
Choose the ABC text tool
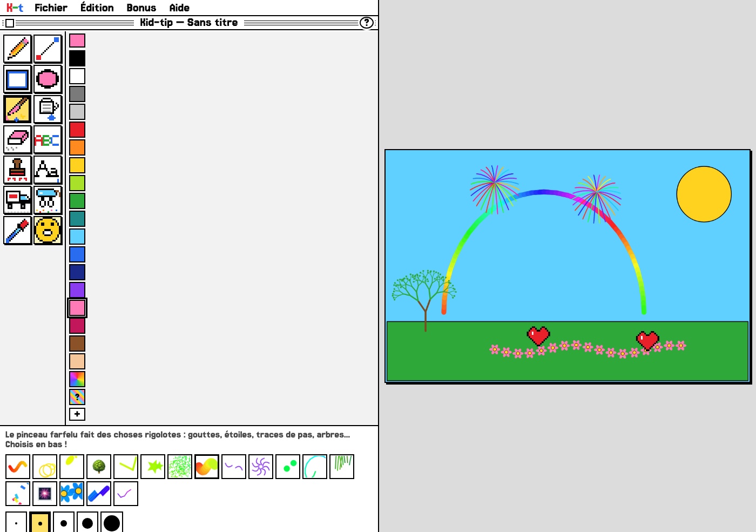pos(48,139)
